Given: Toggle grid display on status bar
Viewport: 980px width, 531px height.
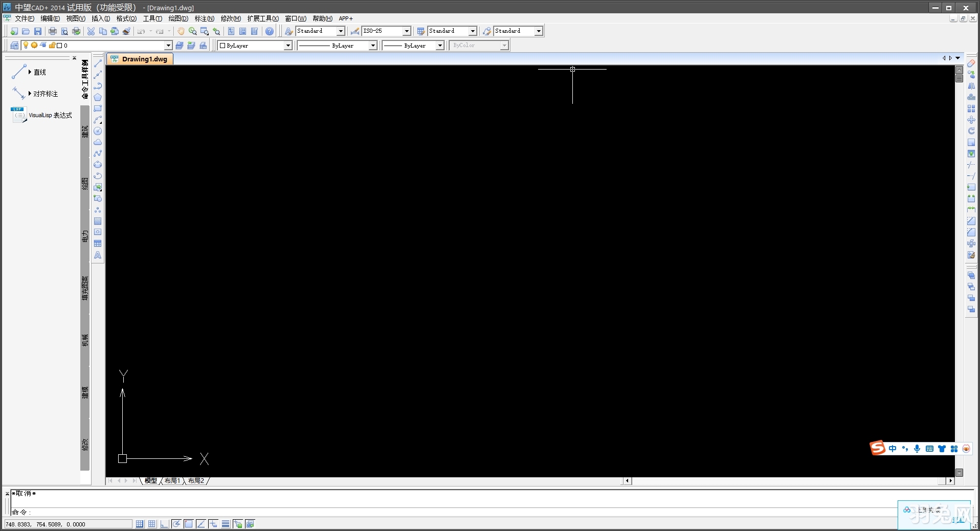Looking at the screenshot, I should click(x=152, y=524).
